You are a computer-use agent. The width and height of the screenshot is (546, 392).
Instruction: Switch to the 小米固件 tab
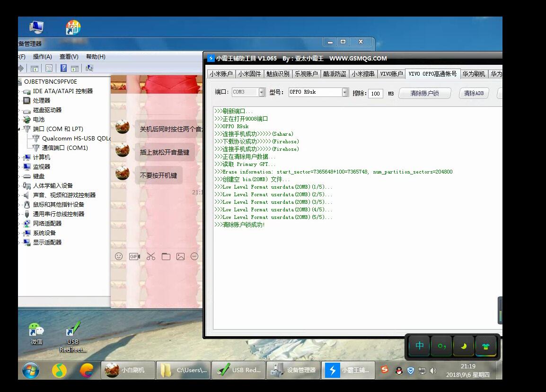coord(250,74)
